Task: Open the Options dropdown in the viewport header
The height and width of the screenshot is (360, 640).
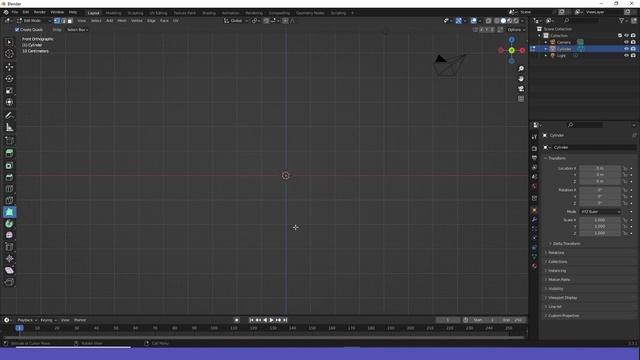Action: (516, 30)
